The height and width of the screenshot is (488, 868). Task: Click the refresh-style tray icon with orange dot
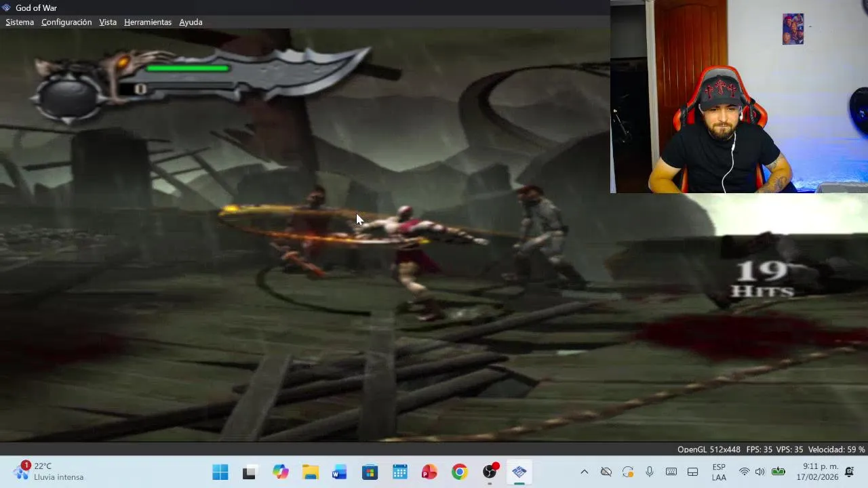pos(628,472)
